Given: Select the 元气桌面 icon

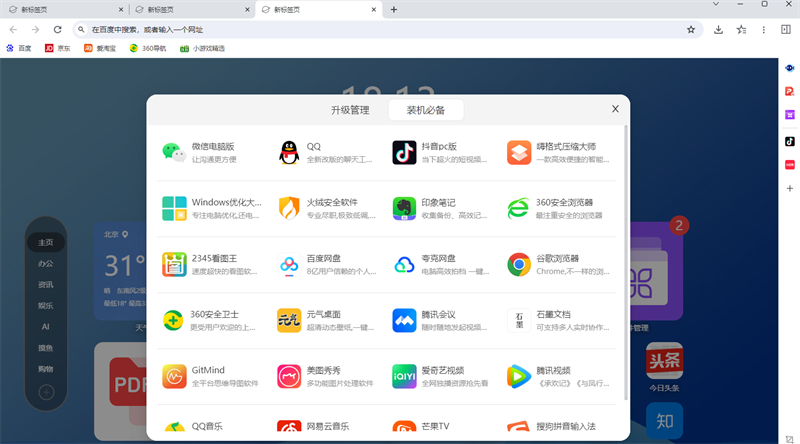Looking at the screenshot, I should pos(289,320).
